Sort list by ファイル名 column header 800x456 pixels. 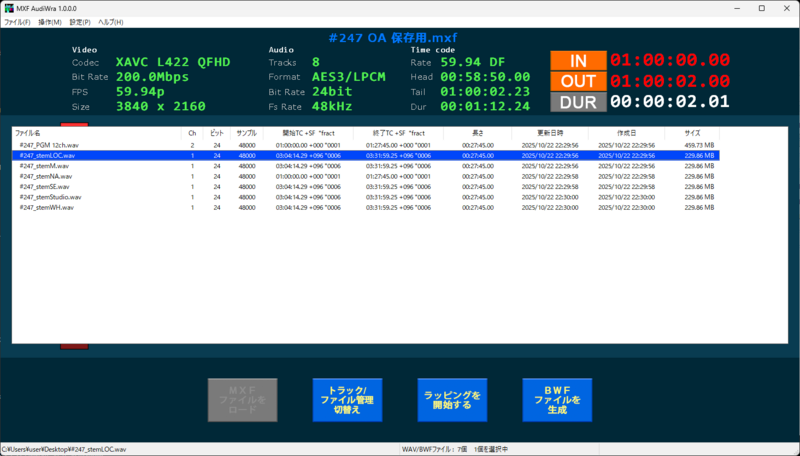[95, 132]
